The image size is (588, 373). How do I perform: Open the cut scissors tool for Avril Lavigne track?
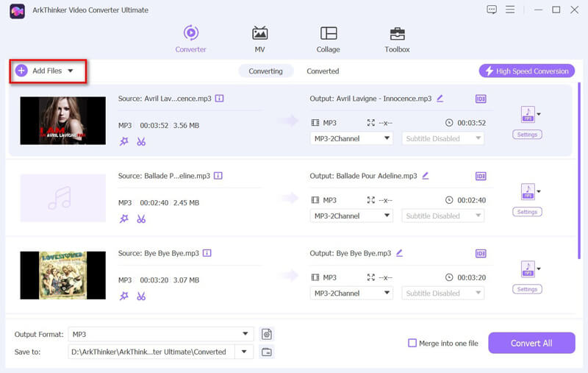tap(141, 141)
